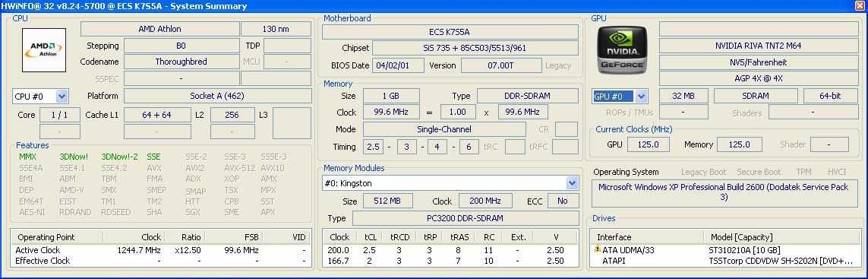868x279 pixels.
Task: Click the memory multiplier 1.00 field
Action: point(458,112)
